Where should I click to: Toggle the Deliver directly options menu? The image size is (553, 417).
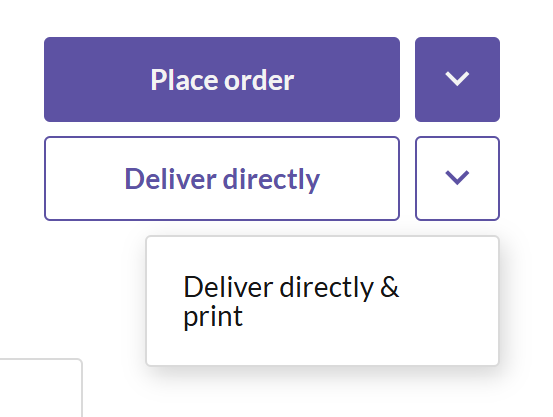457,179
